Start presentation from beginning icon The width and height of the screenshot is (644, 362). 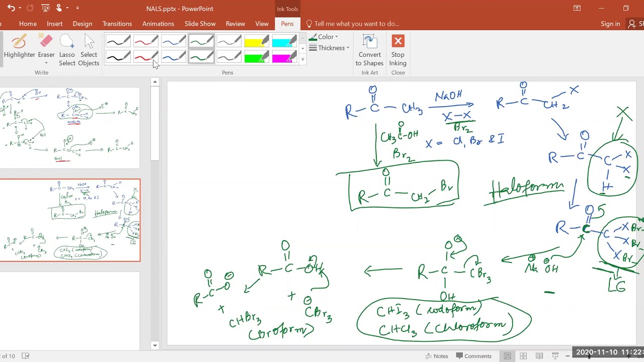point(45,8)
